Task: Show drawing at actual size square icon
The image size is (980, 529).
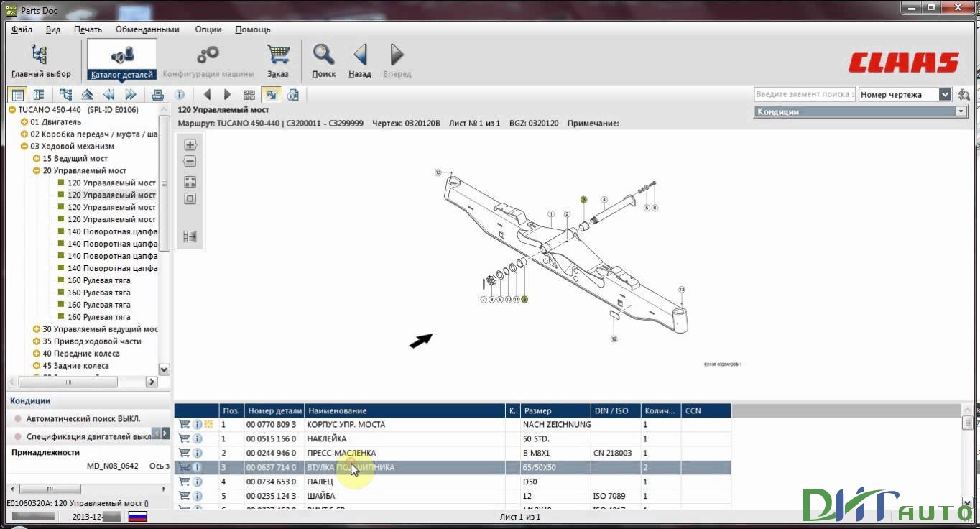Action: pyautogui.click(x=190, y=199)
